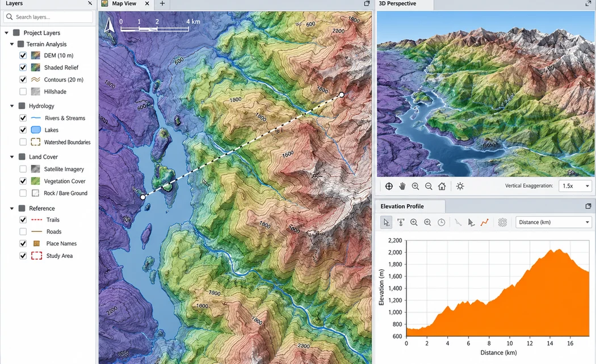596x364 pixels.
Task: Open the Vertical Exaggeration 1.5x dropdown
Action: coord(576,186)
